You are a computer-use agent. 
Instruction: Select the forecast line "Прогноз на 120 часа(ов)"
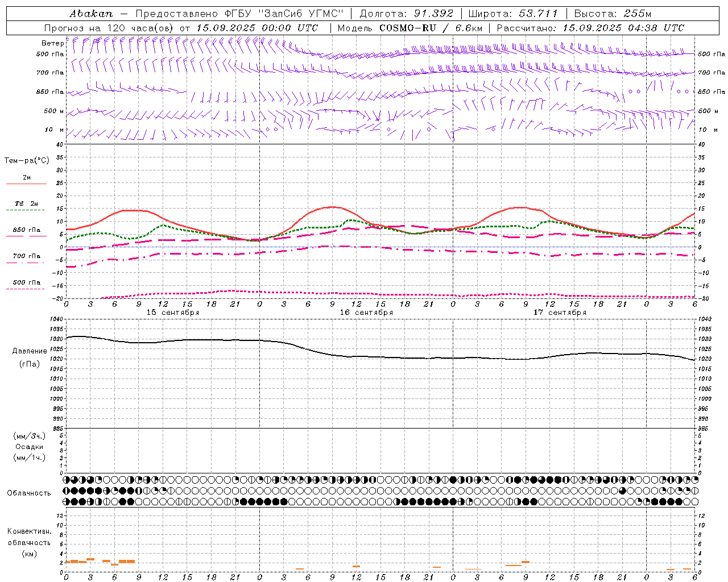coord(110,28)
